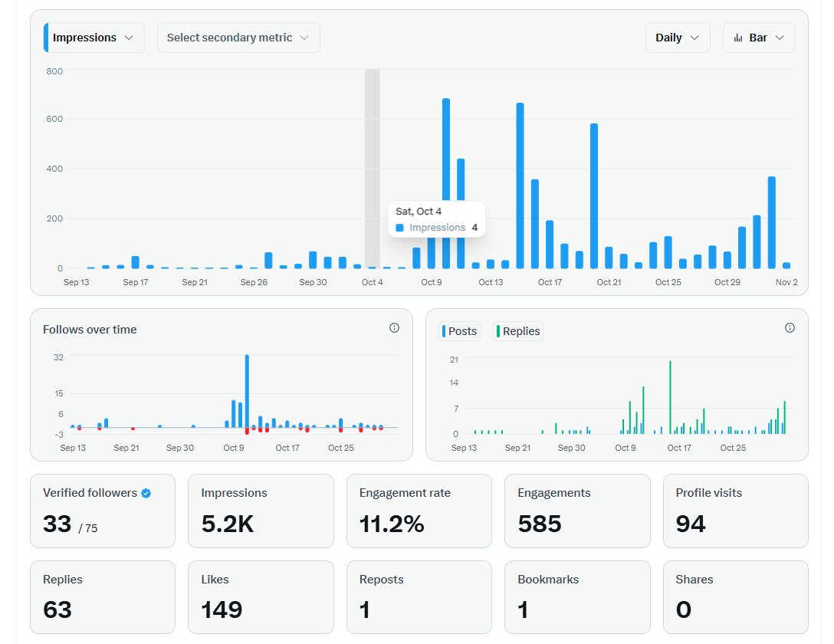This screenshot has width=834, height=644.
Task: Click the blue Impressions swatch in tooltip
Action: [399, 228]
